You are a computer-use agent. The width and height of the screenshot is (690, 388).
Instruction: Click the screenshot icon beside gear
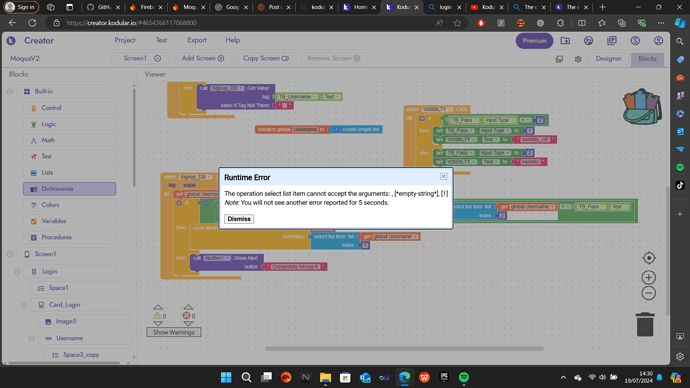click(559, 59)
